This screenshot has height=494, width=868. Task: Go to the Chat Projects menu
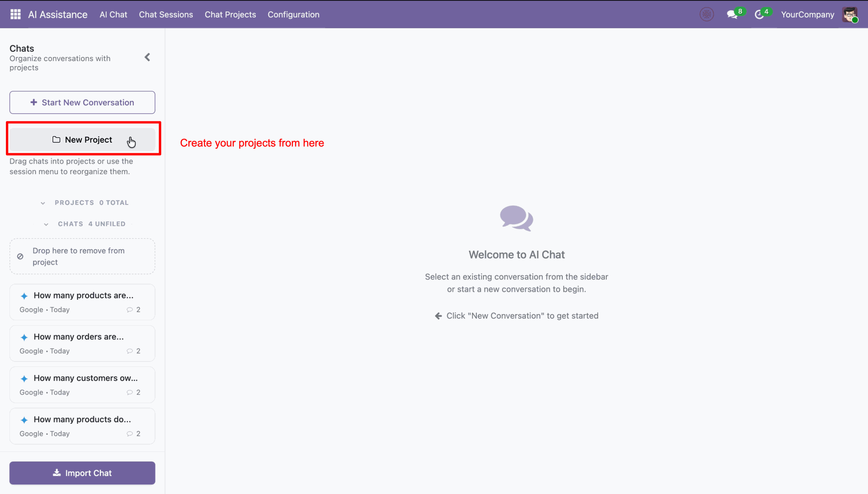coord(230,14)
